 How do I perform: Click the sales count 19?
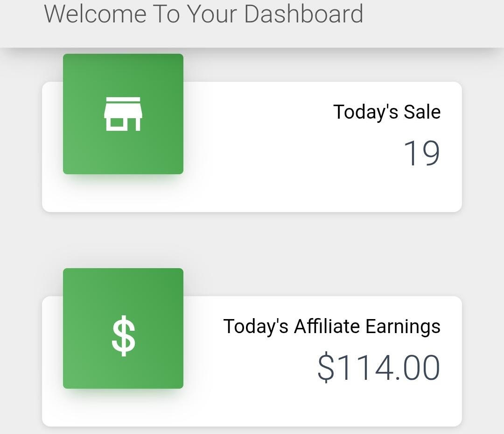421,154
